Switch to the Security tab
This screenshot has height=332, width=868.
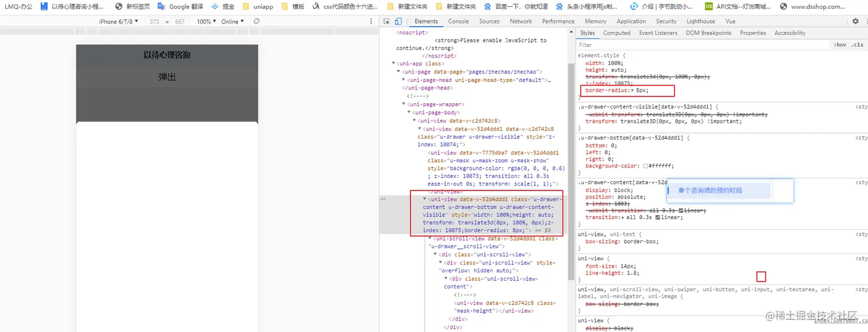[666, 21]
